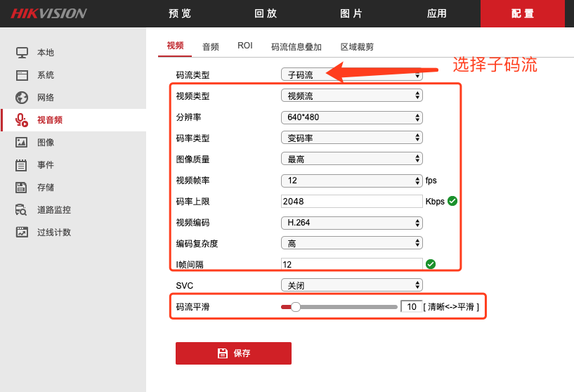Click the microphone icon for 视音频
The image size is (574, 392).
pyautogui.click(x=22, y=120)
